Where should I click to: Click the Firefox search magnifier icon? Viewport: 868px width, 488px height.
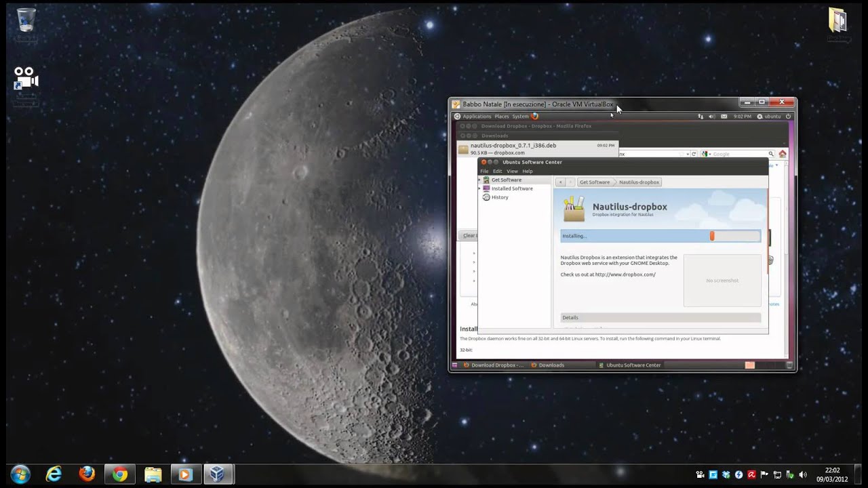pyautogui.click(x=771, y=154)
